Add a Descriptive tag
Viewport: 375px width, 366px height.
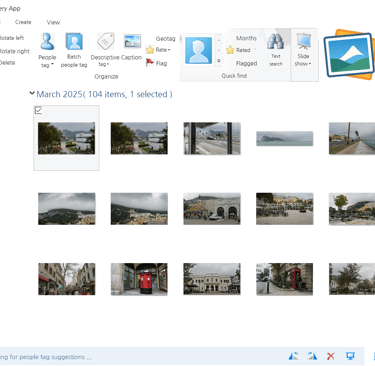click(105, 50)
